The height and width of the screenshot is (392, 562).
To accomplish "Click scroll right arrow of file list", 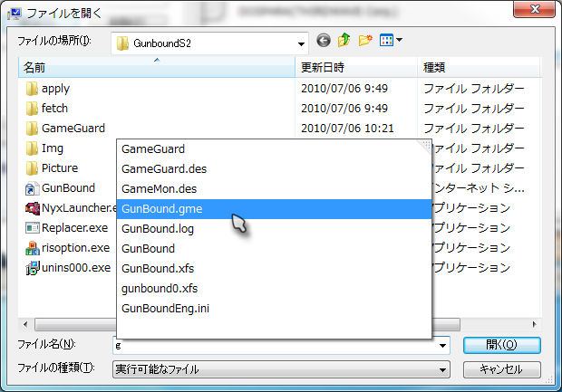I will coord(535,325).
